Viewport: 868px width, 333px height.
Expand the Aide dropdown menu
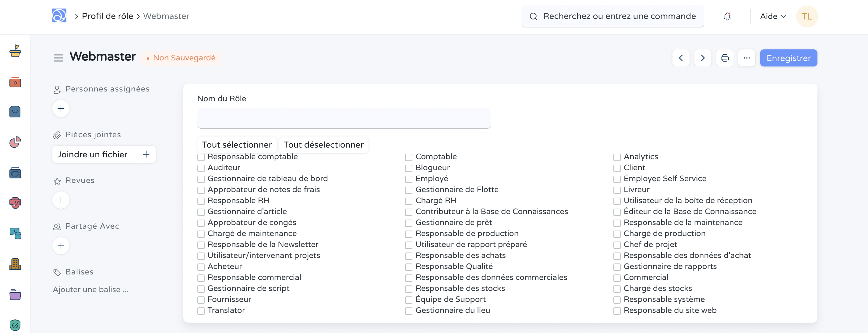(x=773, y=16)
